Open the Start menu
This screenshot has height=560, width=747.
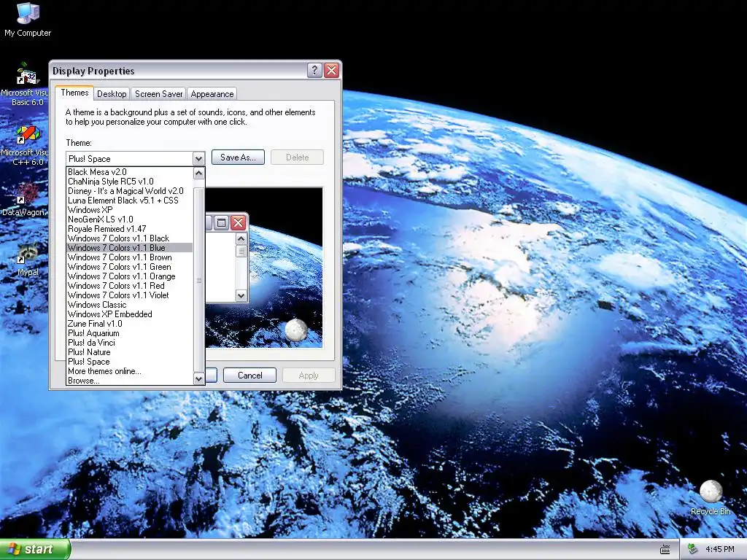34,549
